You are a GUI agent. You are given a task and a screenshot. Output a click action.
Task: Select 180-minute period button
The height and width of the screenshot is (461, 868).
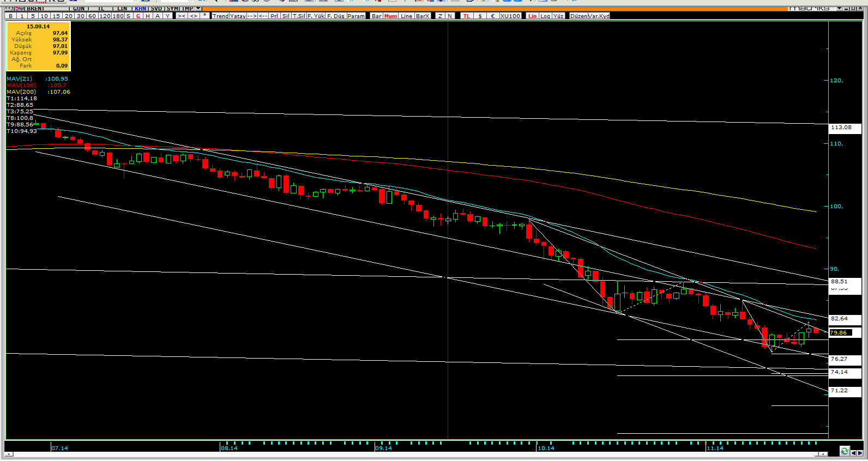pyautogui.click(x=118, y=16)
